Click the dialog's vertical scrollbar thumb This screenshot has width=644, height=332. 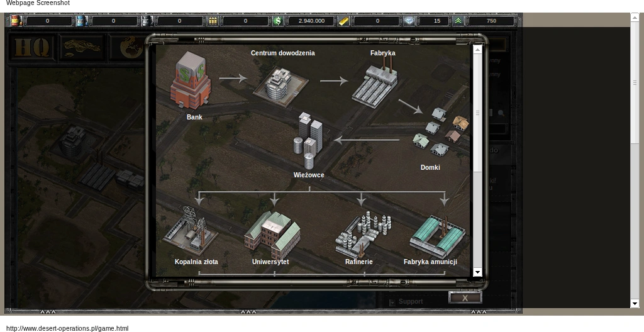pyautogui.click(x=477, y=113)
